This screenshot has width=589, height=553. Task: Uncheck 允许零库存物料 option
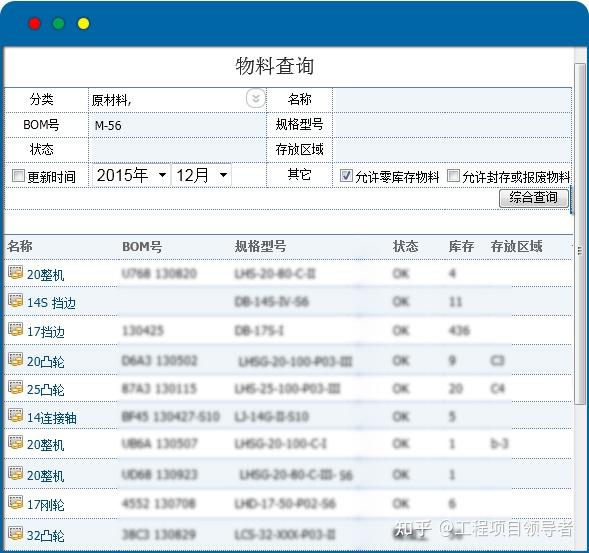(x=346, y=175)
